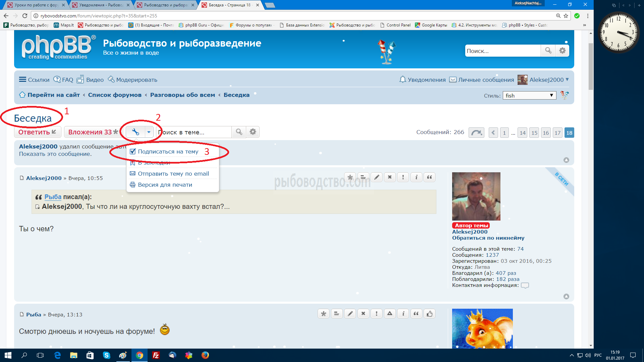Click the Поиск search input field
The height and width of the screenshot is (362, 644).
[502, 51]
